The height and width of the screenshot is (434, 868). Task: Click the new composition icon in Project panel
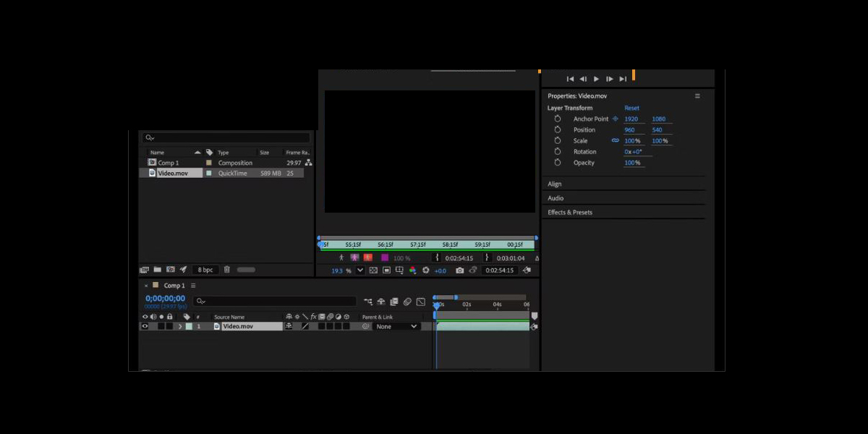171,270
